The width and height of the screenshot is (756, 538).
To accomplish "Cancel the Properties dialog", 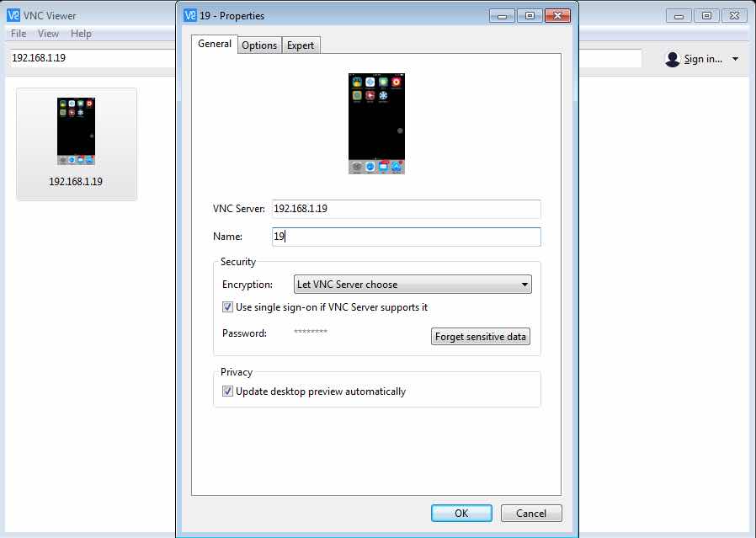I will pyautogui.click(x=531, y=513).
